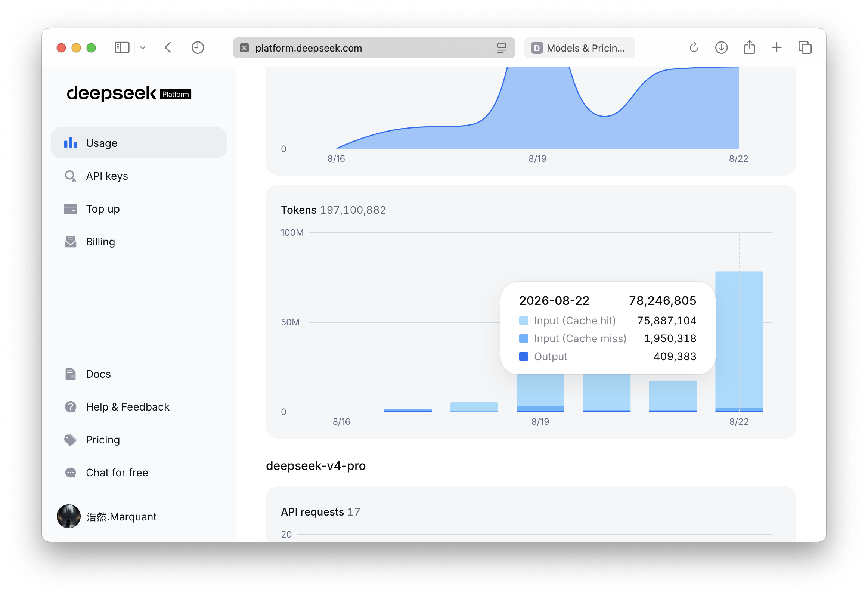Reload the page with the refresh icon
The image size is (868, 597).
[x=693, y=47]
